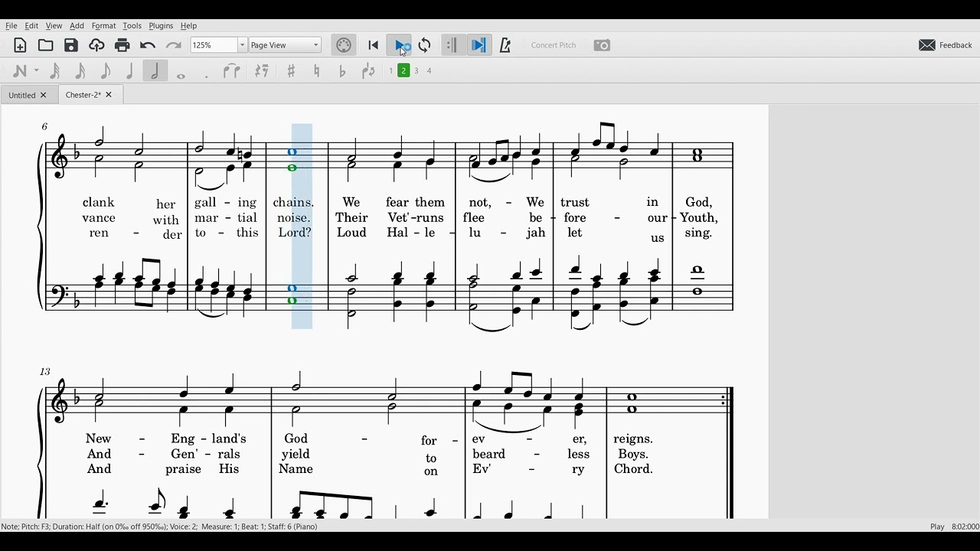
Task: Select eighth note duration
Action: pos(130,71)
